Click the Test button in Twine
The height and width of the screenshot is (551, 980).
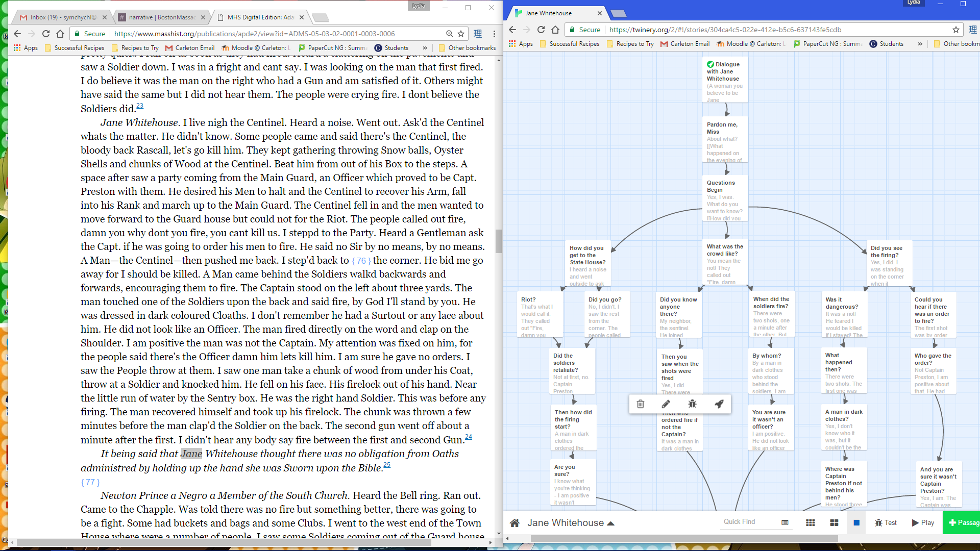coord(886,523)
